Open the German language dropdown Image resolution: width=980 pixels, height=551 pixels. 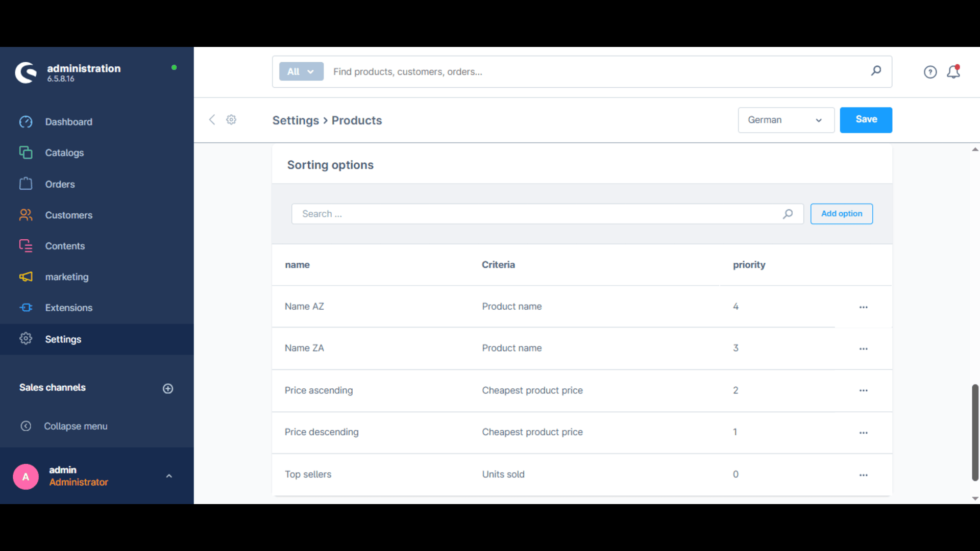click(786, 120)
